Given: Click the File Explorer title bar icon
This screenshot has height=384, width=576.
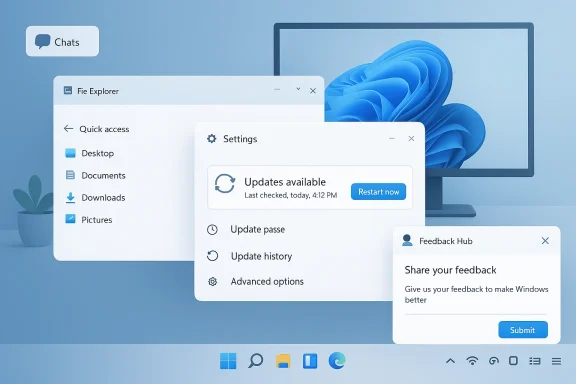Looking at the screenshot, I should point(68,90).
